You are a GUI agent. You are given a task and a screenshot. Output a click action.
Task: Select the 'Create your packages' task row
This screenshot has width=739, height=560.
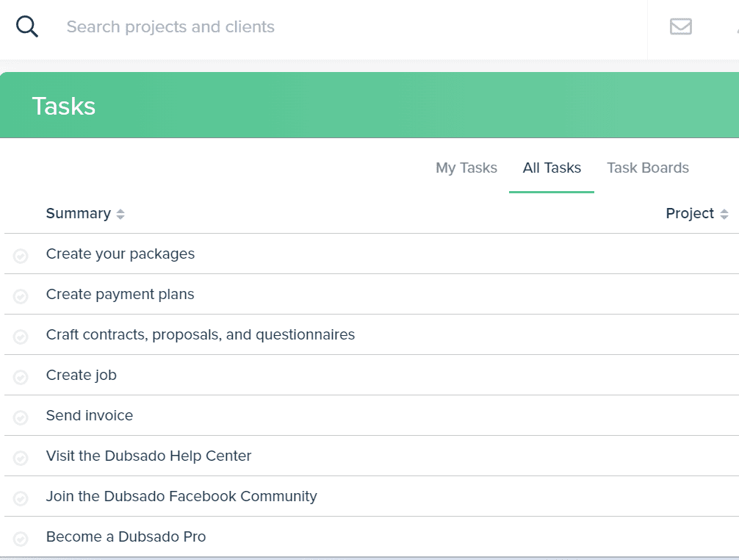point(120,254)
